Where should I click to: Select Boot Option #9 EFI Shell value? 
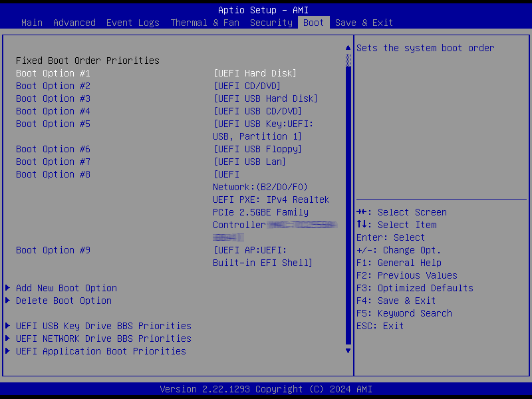pyautogui.click(x=261, y=256)
